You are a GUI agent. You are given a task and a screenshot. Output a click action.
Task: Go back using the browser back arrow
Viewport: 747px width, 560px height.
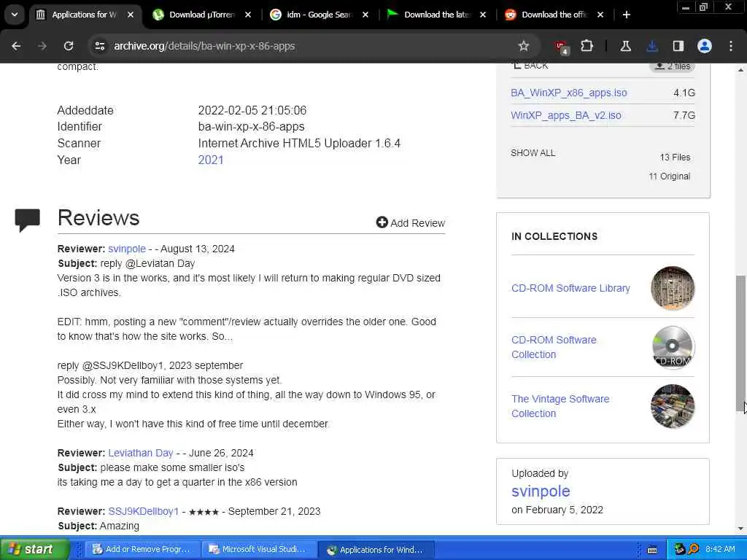(x=16, y=46)
